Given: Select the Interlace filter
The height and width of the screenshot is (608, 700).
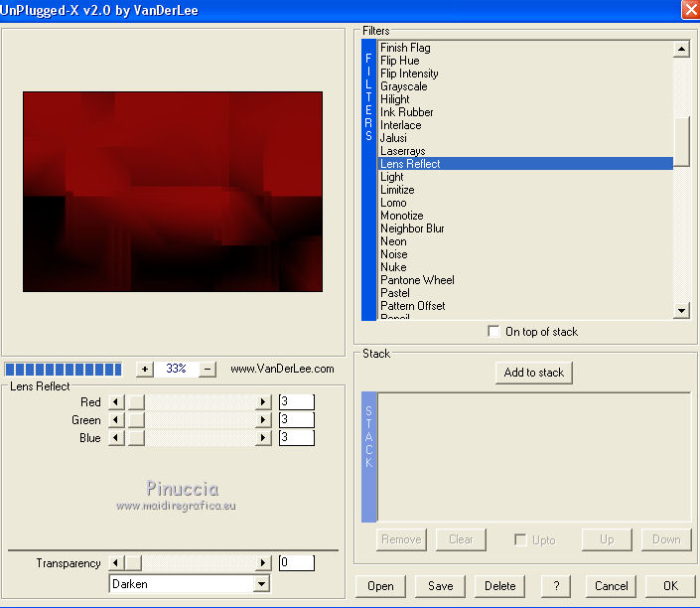Looking at the screenshot, I should pos(525,125).
